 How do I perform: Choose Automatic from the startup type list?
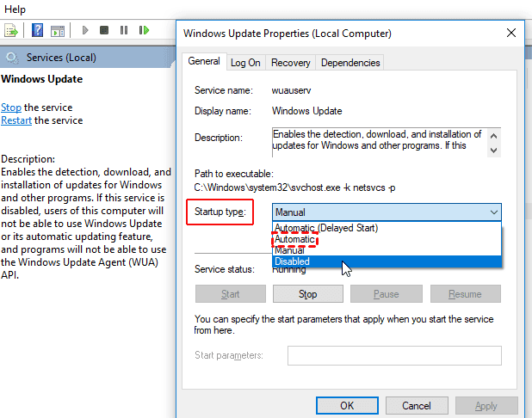tap(387, 239)
